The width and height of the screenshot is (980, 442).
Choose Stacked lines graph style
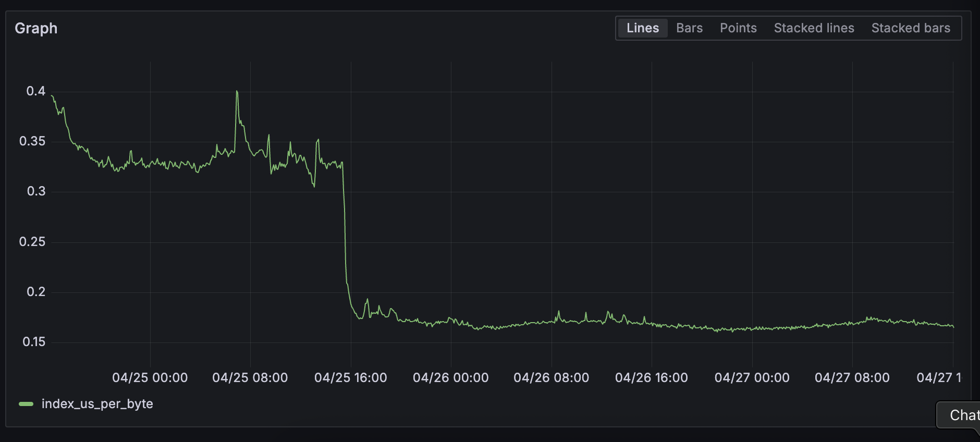point(814,28)
